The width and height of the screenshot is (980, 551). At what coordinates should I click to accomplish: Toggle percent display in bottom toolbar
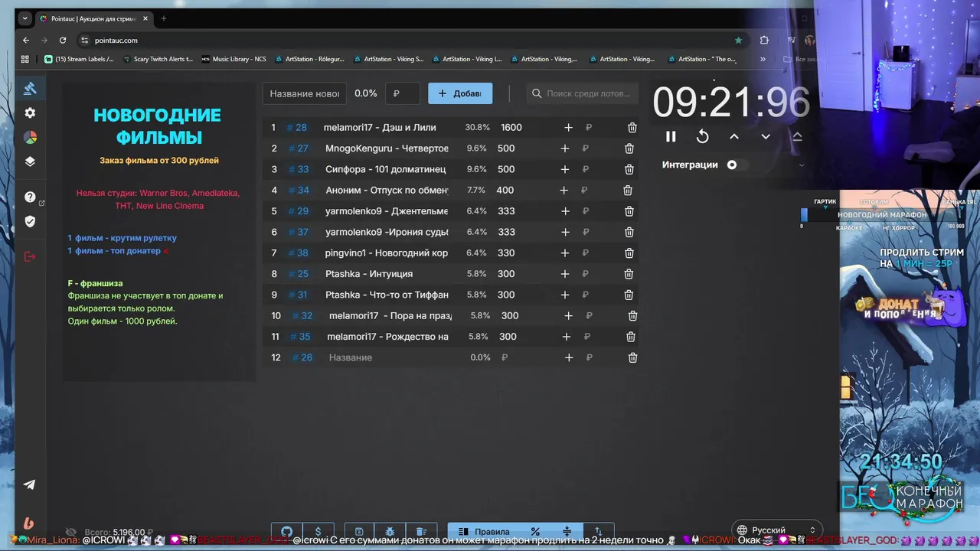click(535, 531)
